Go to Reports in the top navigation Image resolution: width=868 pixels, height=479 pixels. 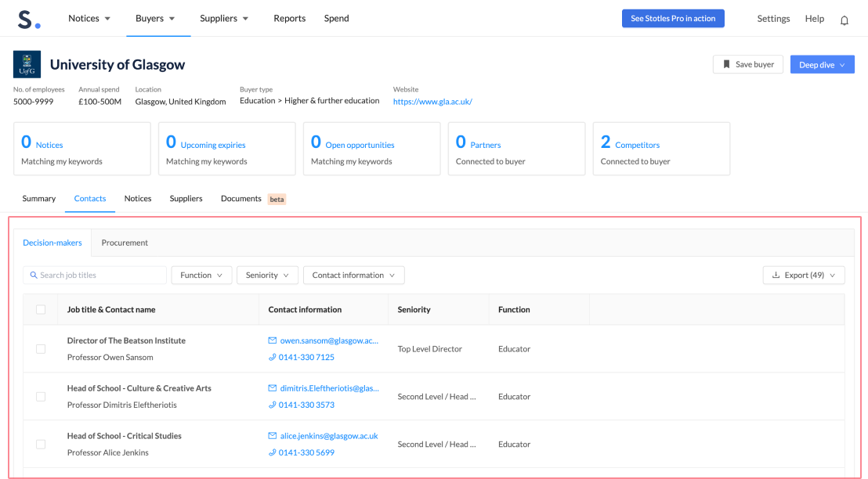point(290,18)
